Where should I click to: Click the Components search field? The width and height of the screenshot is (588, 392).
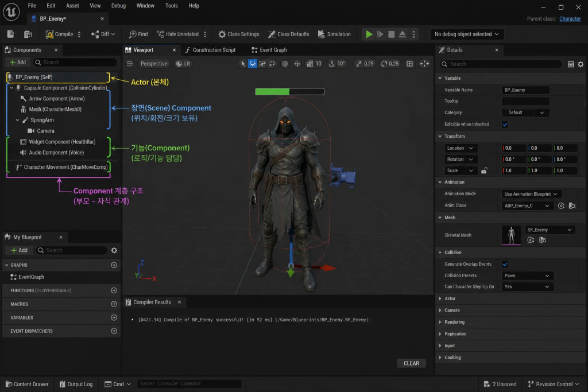pyautogui.click(x=75, y=62)
